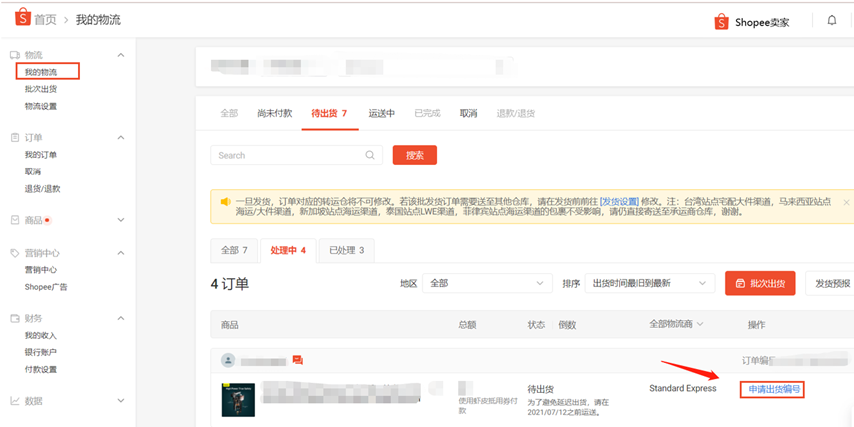Click the Shopee logo in top-left corner
The height and width of the screenshot is (427, 854).
(22, 19)
